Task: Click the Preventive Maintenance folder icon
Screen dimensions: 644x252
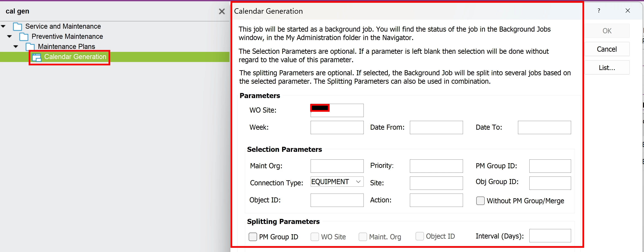Action: tap(24, 37)
